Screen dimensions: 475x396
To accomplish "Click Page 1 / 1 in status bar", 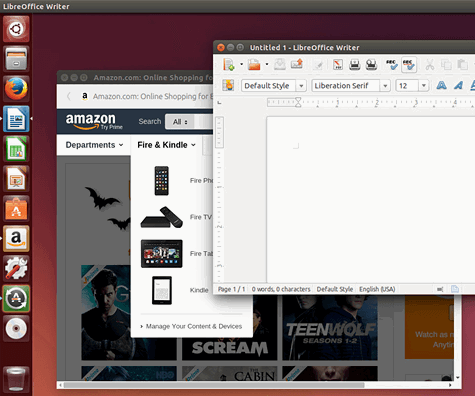I will pyautogui.click(x=231, y=289).
